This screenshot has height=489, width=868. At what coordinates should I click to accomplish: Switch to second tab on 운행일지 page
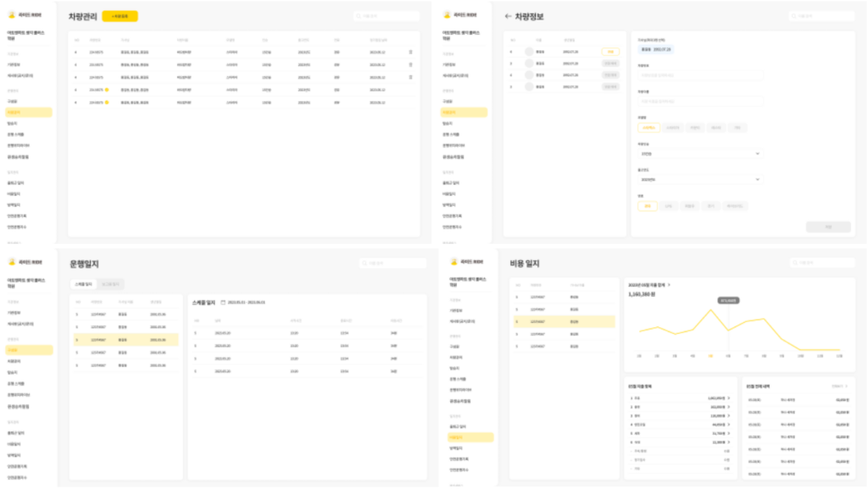point(110,284)
